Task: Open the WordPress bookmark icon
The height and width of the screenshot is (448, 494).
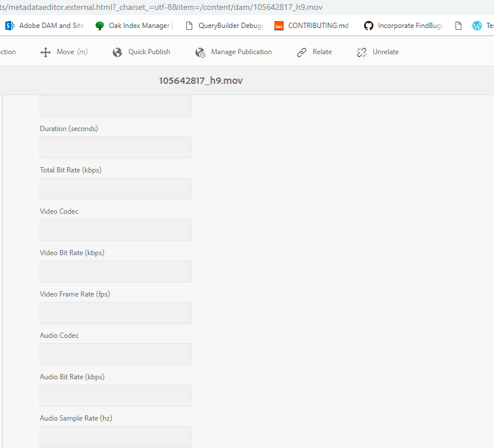Action: [477, 26]
